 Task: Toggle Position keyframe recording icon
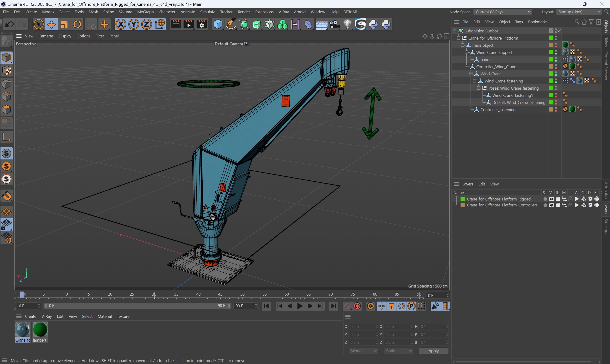(381, 306)
